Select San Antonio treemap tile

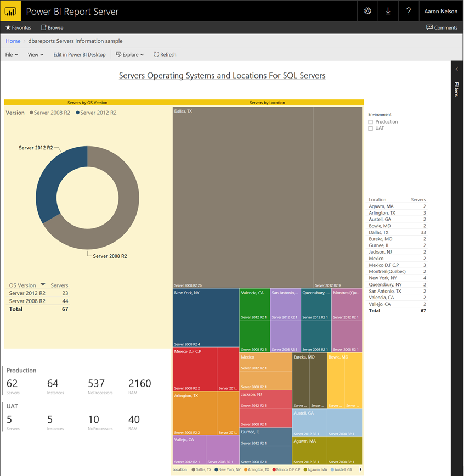[285, 320]
